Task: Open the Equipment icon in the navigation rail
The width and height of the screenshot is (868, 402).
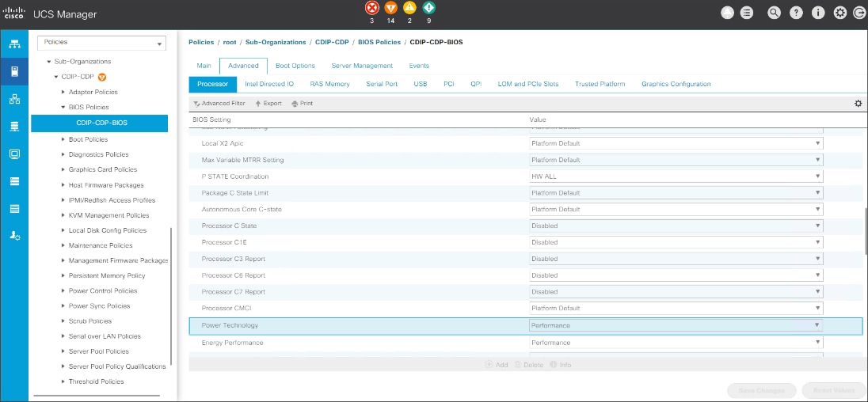Action: click(x=15, y=44)
